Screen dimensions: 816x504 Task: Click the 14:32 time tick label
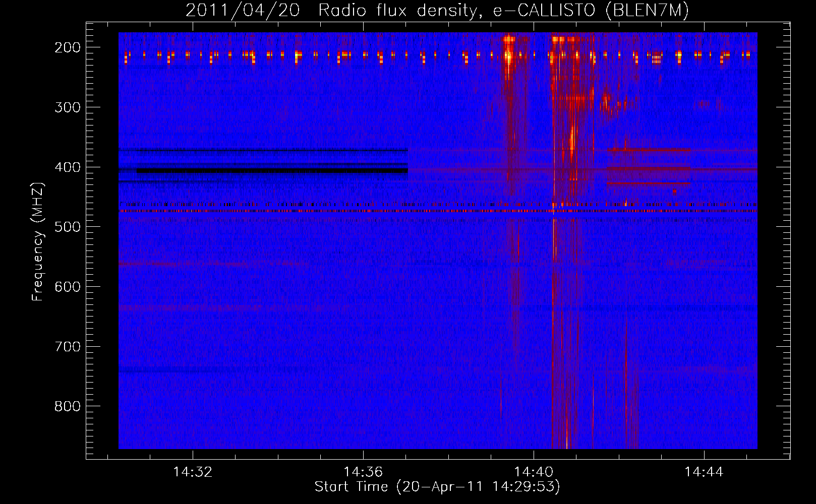[x=193, y=472]
